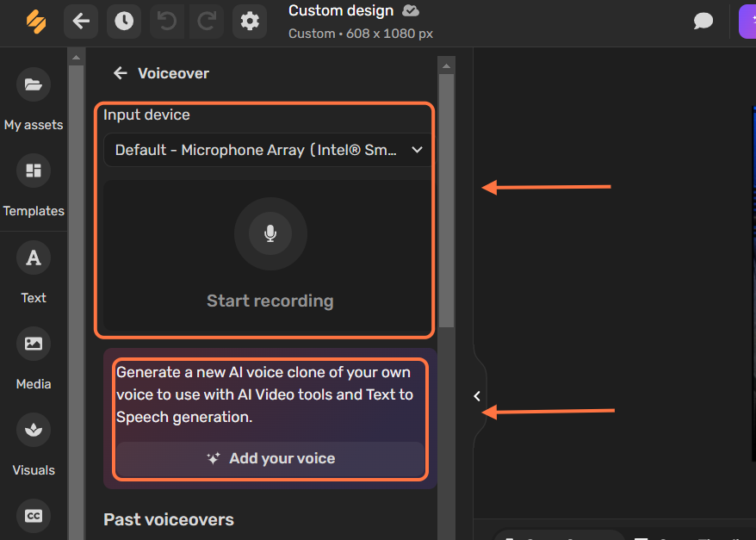Open My assets folder icon
This screenshot has width=756, height=540.
tap(34, 85)
